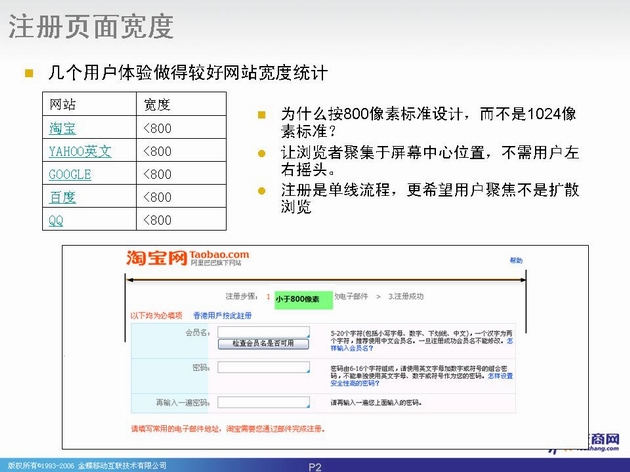Click the 帮助 help link in Taobao screenshot
This screenshot has width=630, height=472.
pyautogui.click(x=516, y=260)
